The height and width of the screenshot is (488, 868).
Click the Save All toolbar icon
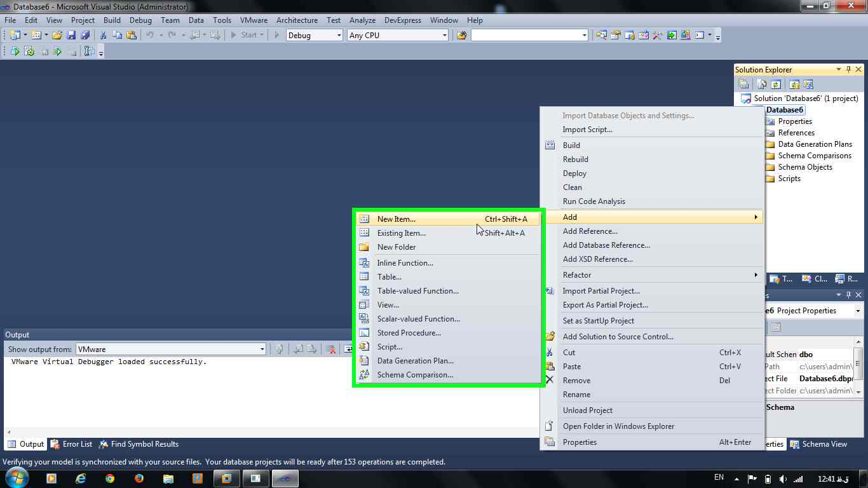tap(85, 36)
